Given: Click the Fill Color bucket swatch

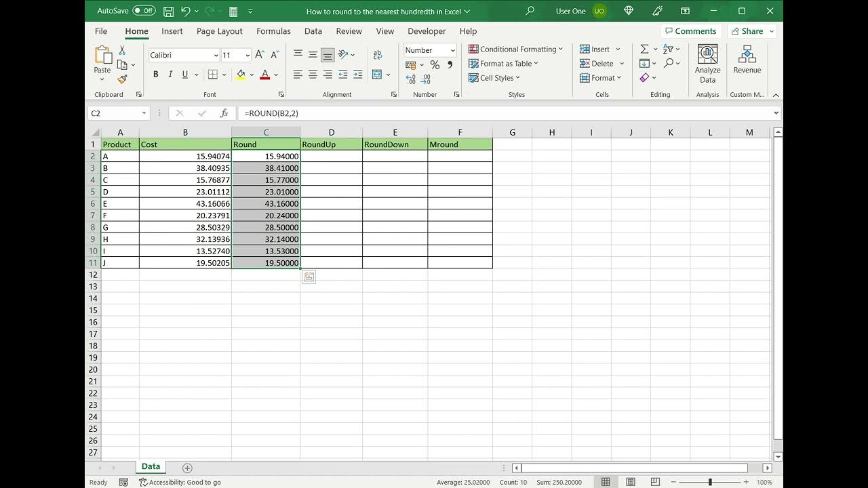Looking at the screenshot, I should coord(241,75).
